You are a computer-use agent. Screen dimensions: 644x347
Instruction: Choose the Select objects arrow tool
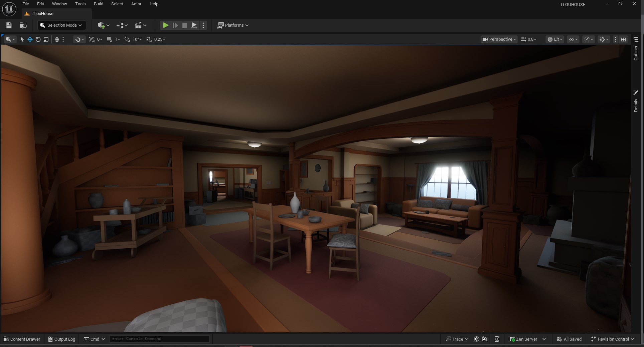(22, 39)
